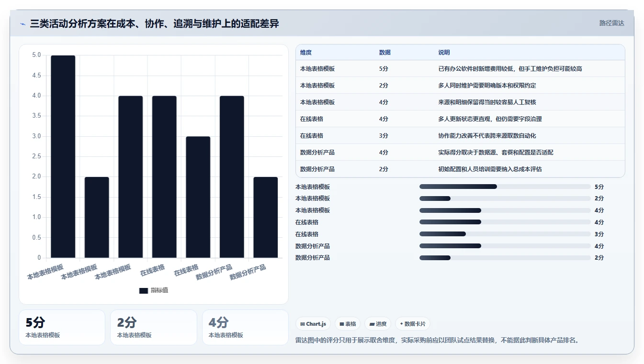
Task: Click the 指标值 legend color box
Action: 144,290
